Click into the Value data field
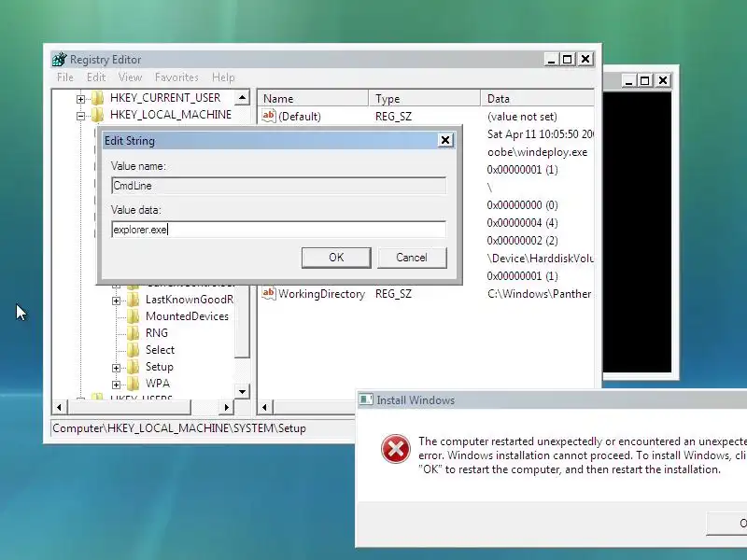The height and width of the screenshot is (560, 747). pos(278,230)
